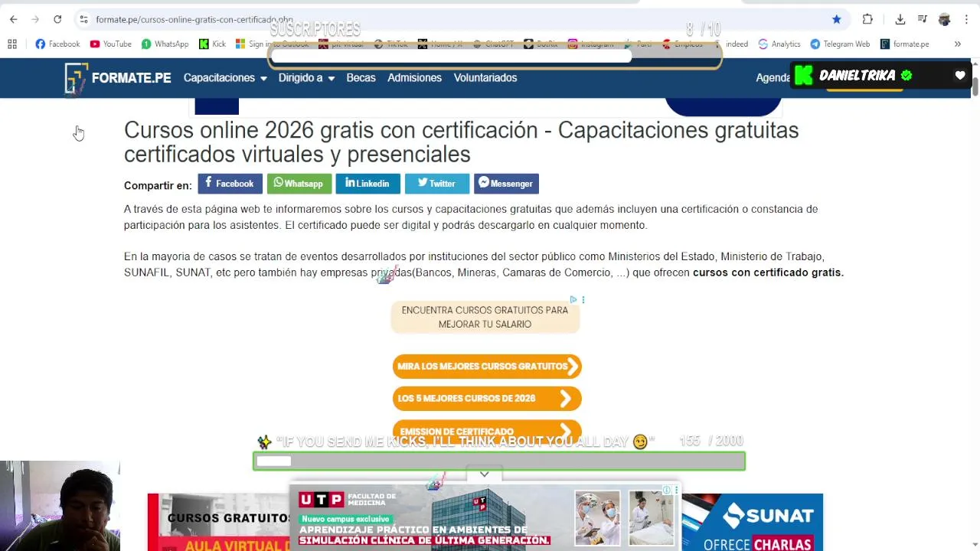The width and height of the screenshot is (980, 551).
Task: Open ad options three-dot icon
Action: tap(583, 299)
